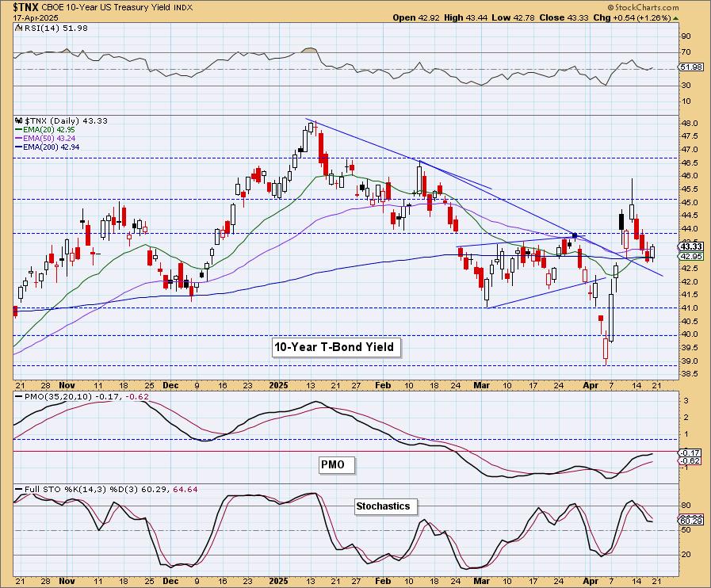Image resolution: width=711 pixels, height=588 pixels.
Task: Click the 42.95 EMA price tag on right axis
Action: pos(691,256)
